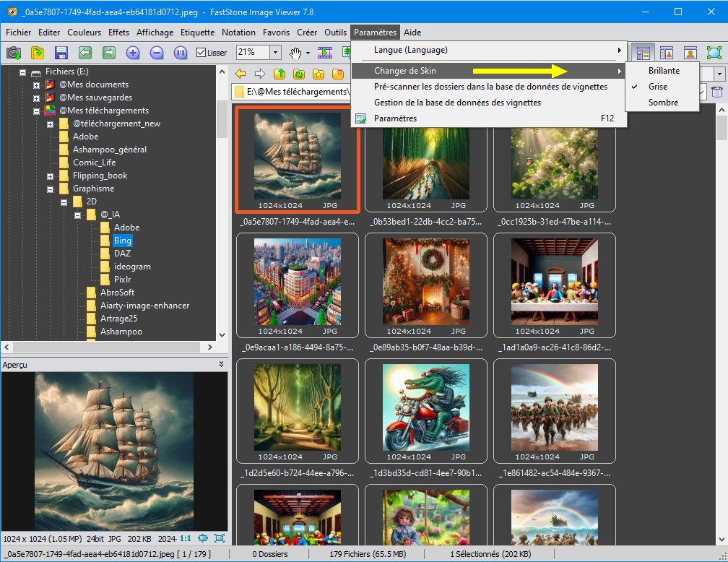The width and height of the screenshot is (728, 562).
Task: Save image using the floppy disk icon
Action: [61, 53]
